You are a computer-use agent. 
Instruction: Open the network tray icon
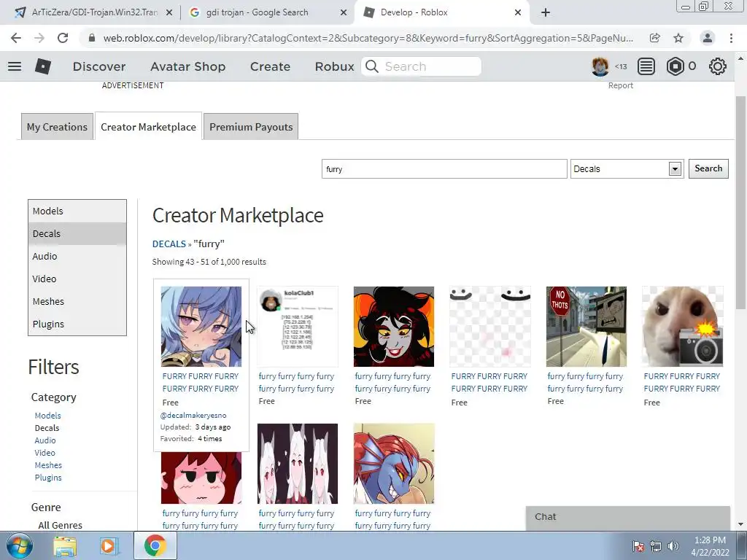coord(656,546)
